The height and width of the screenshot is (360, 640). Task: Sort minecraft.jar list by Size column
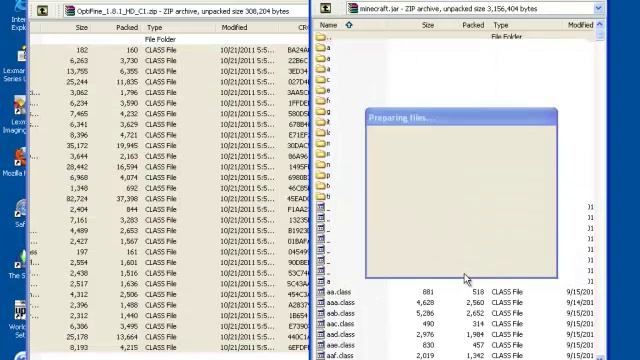click(x=428, y=25)
